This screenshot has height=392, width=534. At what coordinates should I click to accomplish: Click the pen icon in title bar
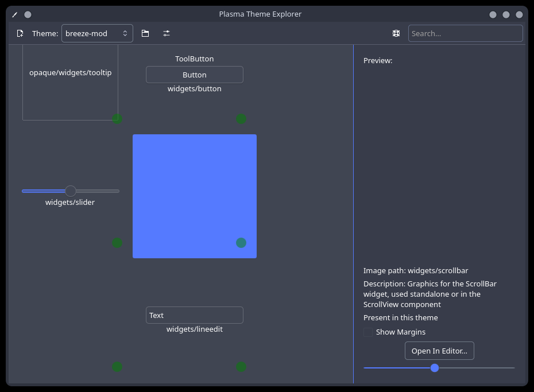click(x=15, y=14)
